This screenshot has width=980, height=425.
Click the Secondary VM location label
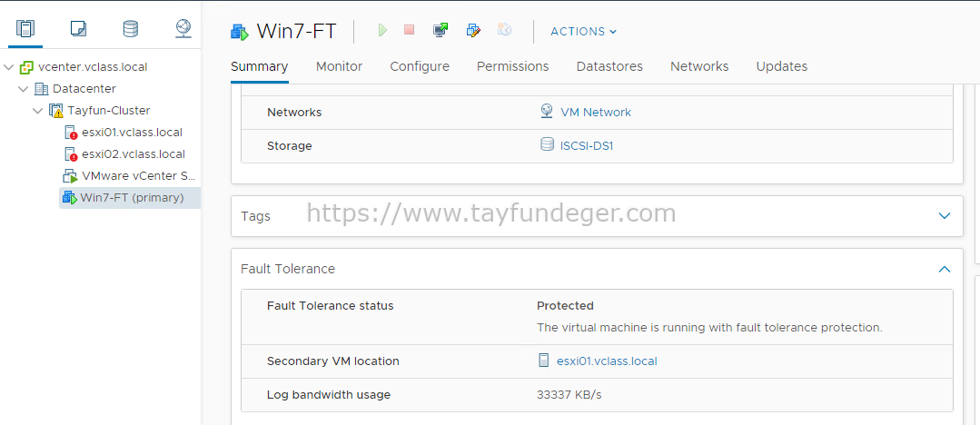point(333,361)
